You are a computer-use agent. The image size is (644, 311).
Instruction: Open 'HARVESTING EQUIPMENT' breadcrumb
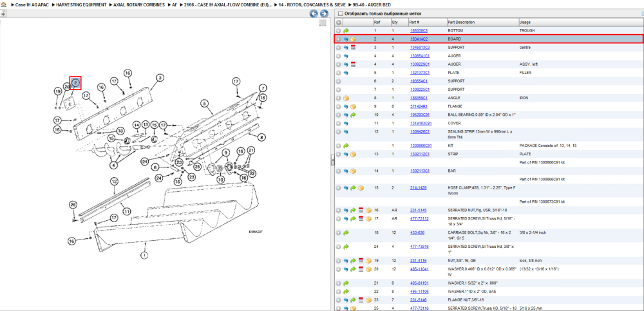pos(81,5)
